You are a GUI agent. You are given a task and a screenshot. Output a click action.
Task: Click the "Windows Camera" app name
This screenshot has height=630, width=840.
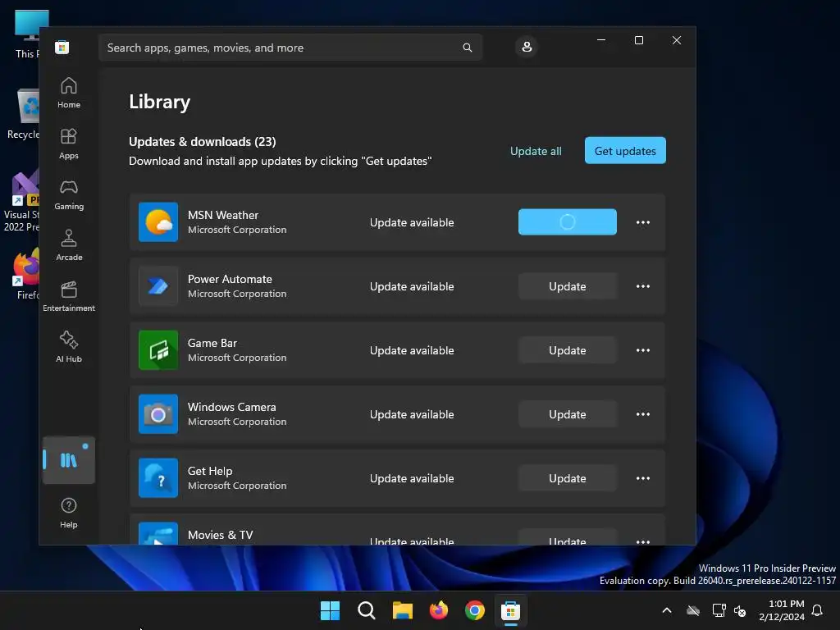(232, 407)
